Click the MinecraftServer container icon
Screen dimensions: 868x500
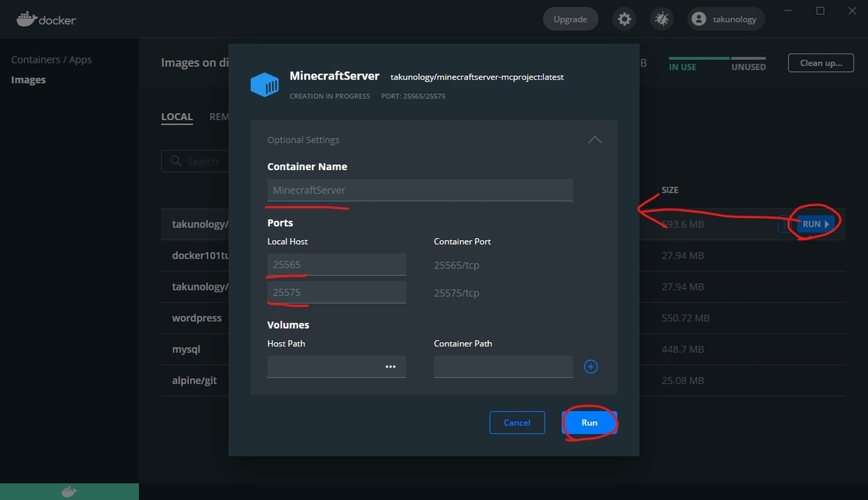tap(265, 85)
